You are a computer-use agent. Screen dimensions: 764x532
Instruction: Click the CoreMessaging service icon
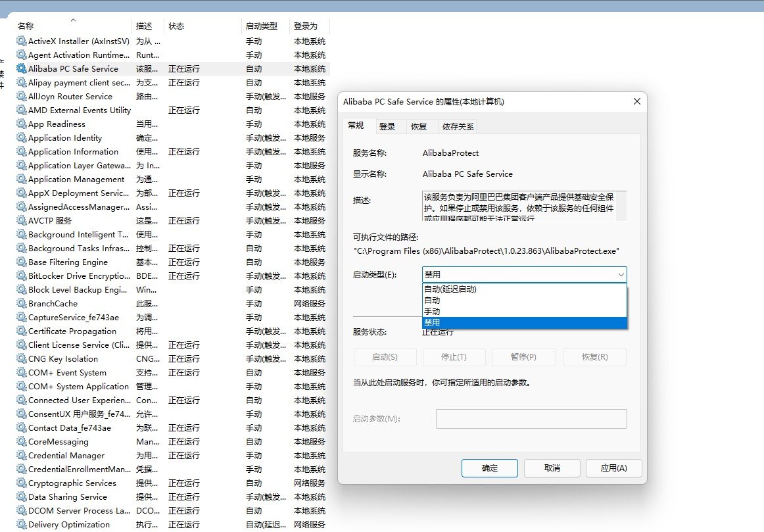pyautogui.click(x=20, y=441)
